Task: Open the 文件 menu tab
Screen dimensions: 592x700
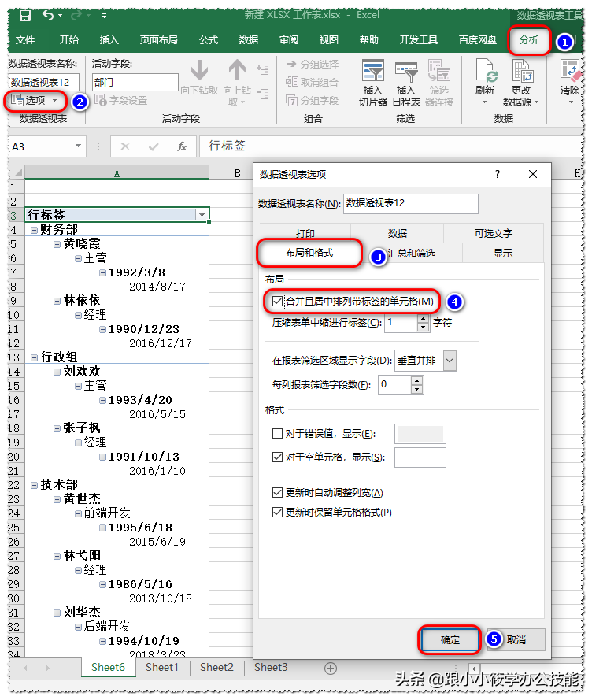Action: pos(25,40)
